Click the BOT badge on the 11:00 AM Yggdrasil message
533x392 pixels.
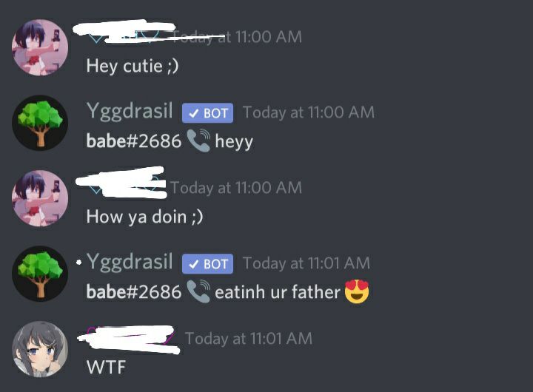pyautogui.click(x=208, y=112)
